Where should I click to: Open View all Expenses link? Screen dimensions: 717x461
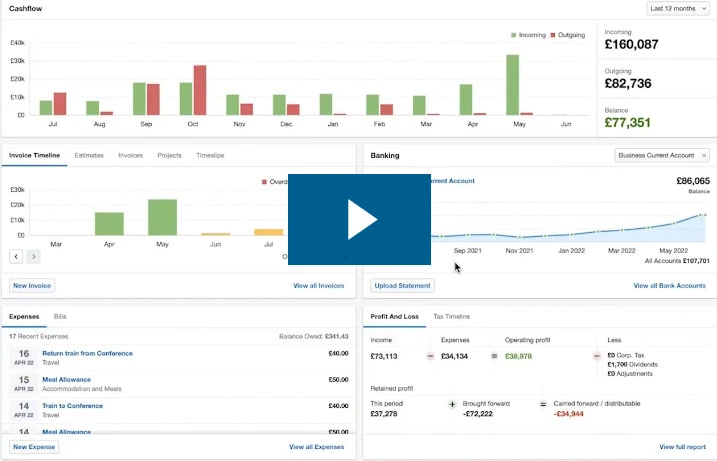tap(316, 447)
